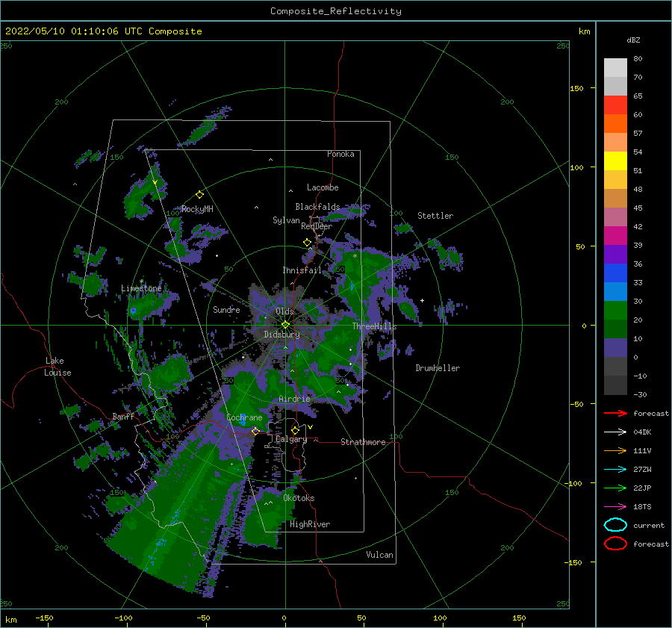
Task: Click the dark gray -10 to -30 swatch
Action: [615, 385]
